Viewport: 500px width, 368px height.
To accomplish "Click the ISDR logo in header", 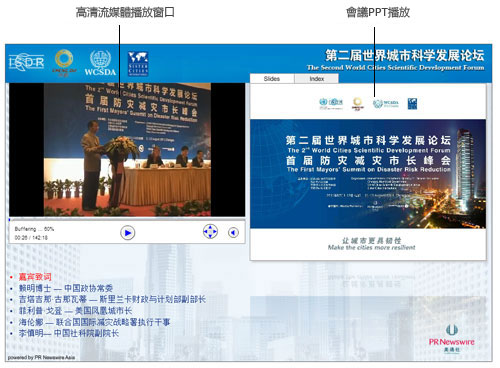I will (x=26, y=62).
